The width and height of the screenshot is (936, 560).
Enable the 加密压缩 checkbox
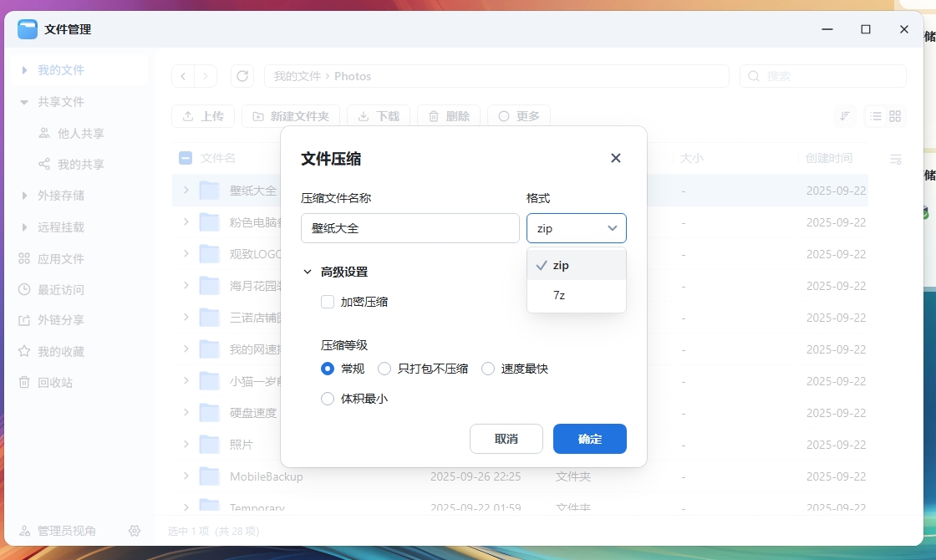tap(328, 302)
